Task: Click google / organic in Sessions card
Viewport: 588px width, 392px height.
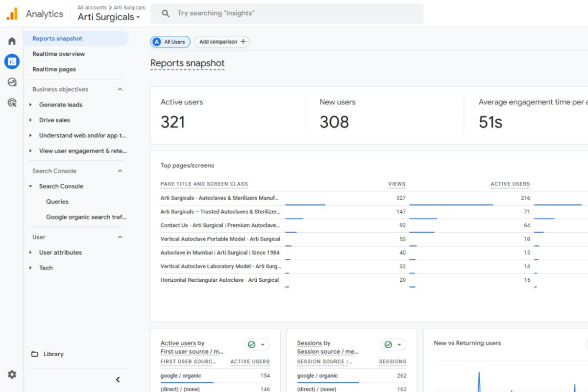Action: 318,376
